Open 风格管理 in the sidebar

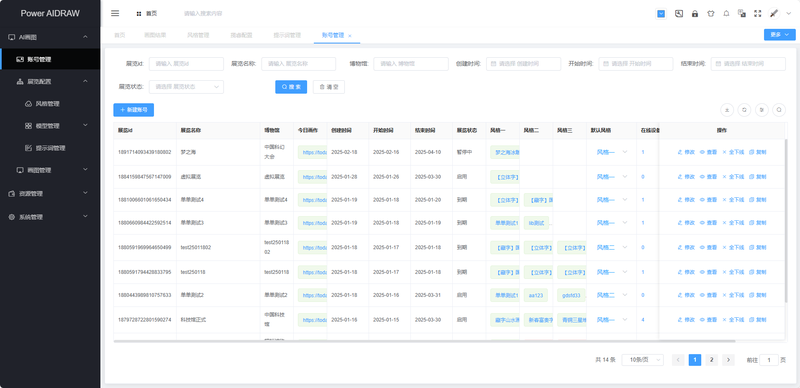pyautogui.click(x=50, y=104)
